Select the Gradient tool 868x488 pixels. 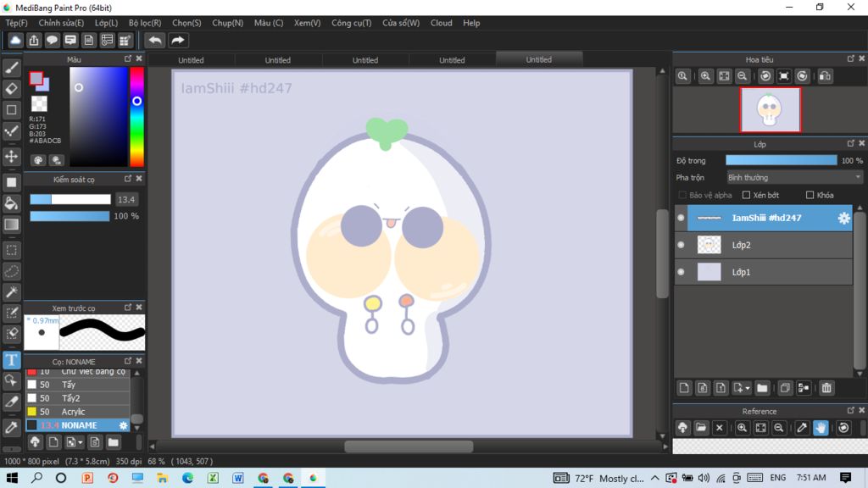point(11,224)
